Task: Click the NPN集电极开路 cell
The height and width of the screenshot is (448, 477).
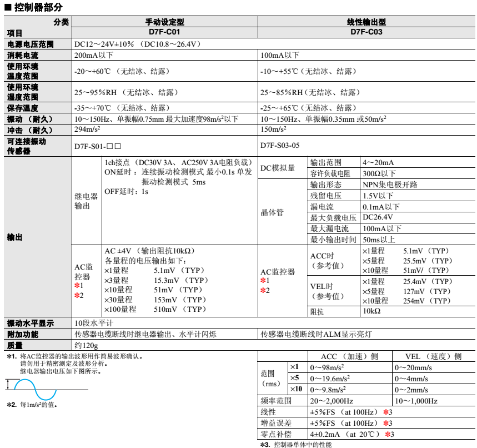Action: [390, 185]
